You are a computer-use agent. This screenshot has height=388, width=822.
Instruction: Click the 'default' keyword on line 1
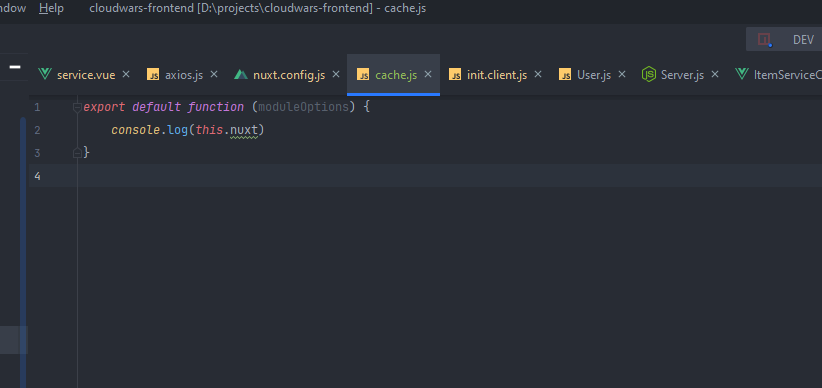156,107
